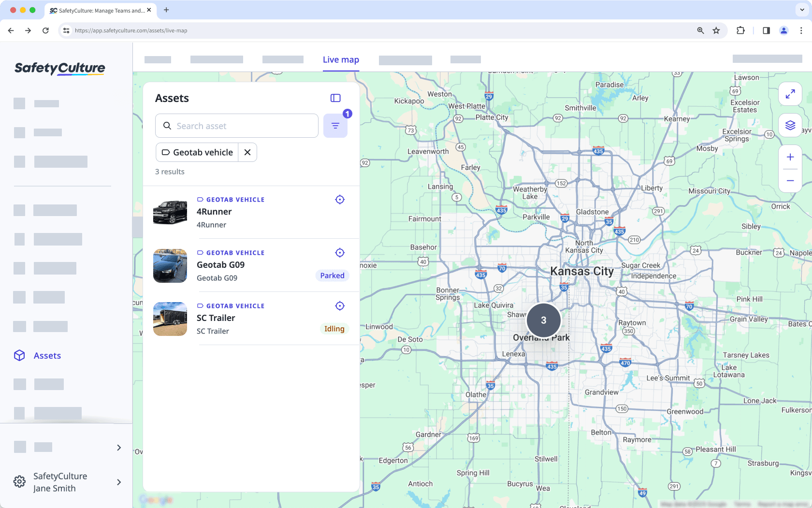Click in the Search asset field
812x508 pixels.
[236, 126]
